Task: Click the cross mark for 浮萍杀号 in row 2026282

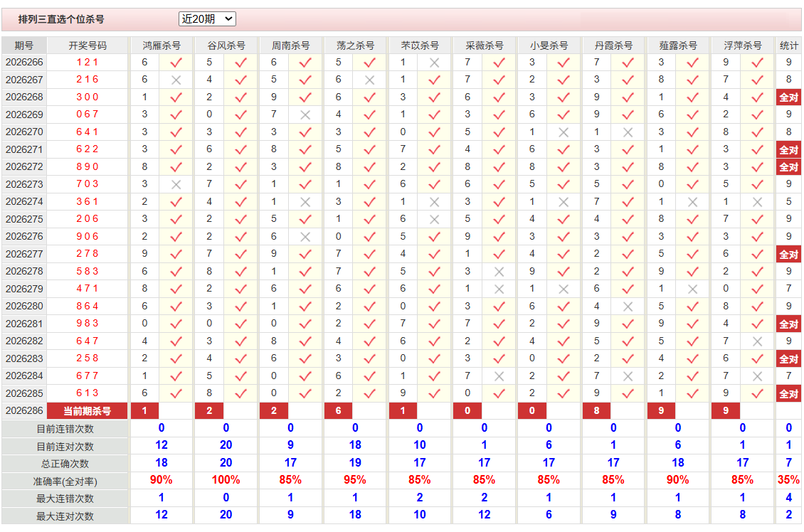Action: (x=757, y=341)
